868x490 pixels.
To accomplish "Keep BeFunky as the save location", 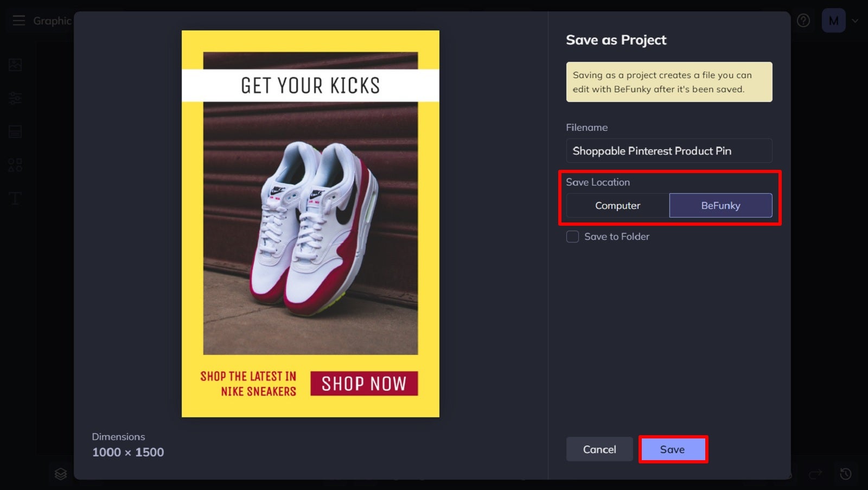I will (x=721, y=206).
